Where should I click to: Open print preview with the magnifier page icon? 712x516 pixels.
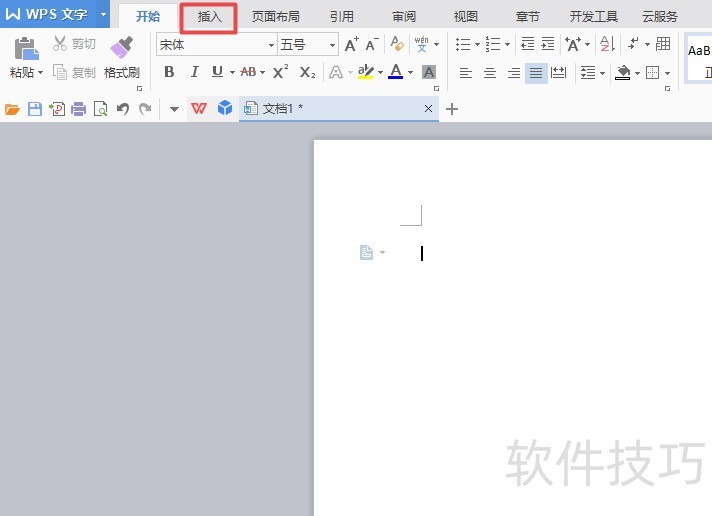click(x=100, y=109)
